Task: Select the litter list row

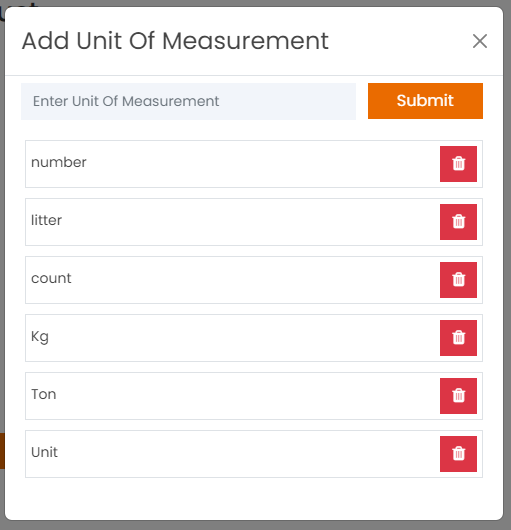Action: (254, 222)
